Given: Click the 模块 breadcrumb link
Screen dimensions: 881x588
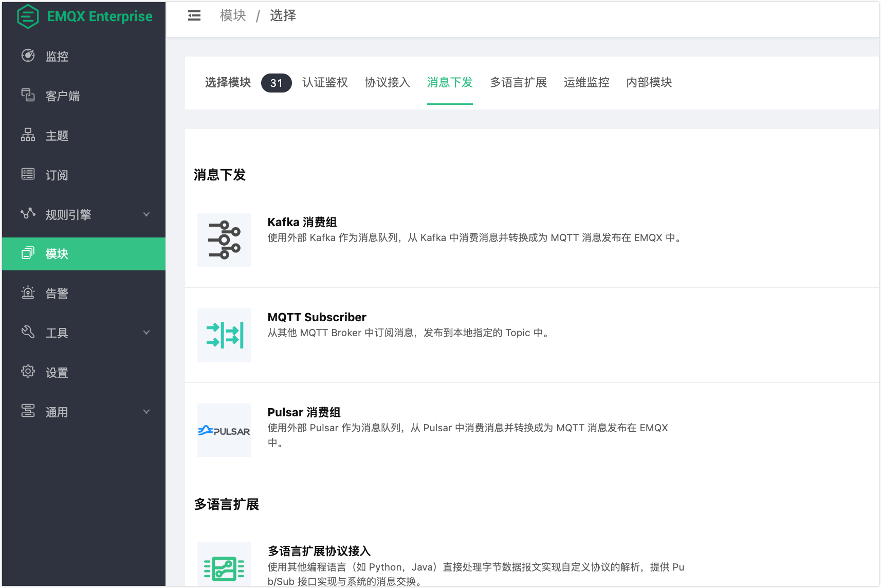Looking at the screenshot, I should pyautogui.click(x=233, y=16).
